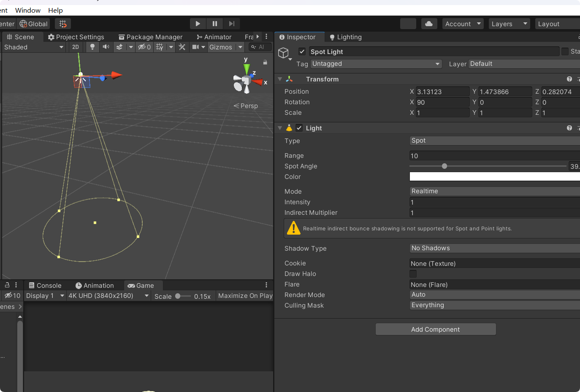Image resolution: width=580 pixels, height=392 pixels.
Task: Open Transform component help icon
Action: [x=569, y=79]
